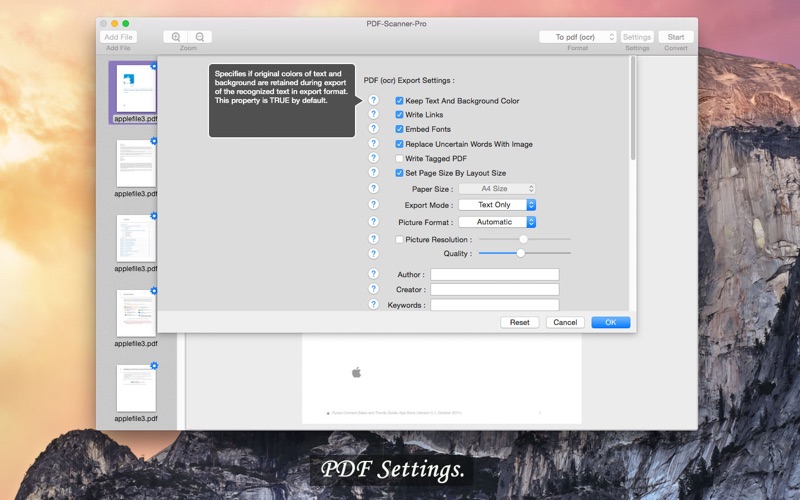This screenshot has height=500, width=800.
Task: Open help icon beside Picture Resolution
Action: (x=373, y=239)
